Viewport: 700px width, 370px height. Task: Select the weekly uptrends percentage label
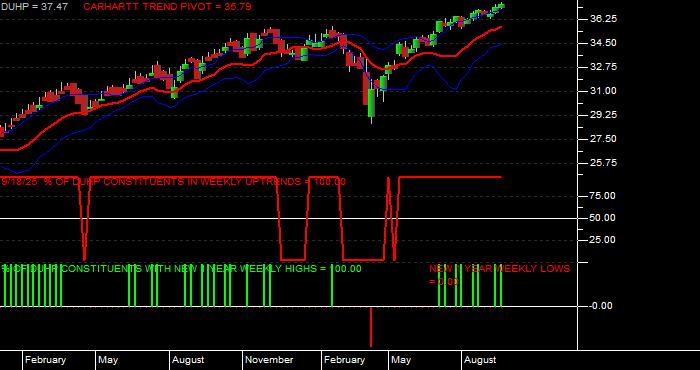click(x=173, y=182)
